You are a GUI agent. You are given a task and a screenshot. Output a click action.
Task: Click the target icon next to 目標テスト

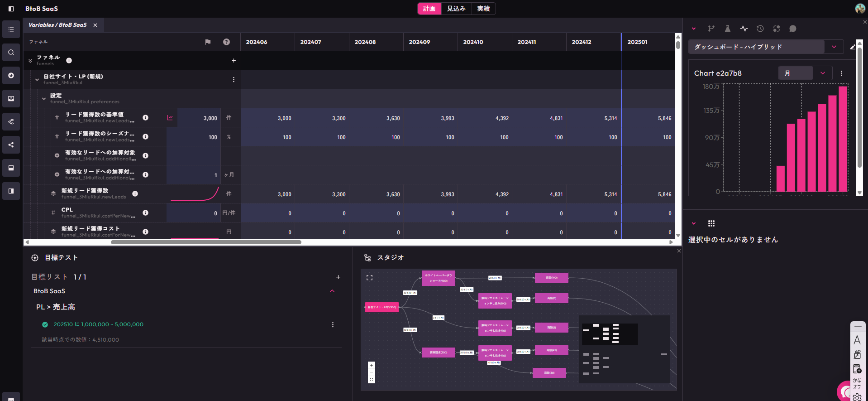pos(35,257)
